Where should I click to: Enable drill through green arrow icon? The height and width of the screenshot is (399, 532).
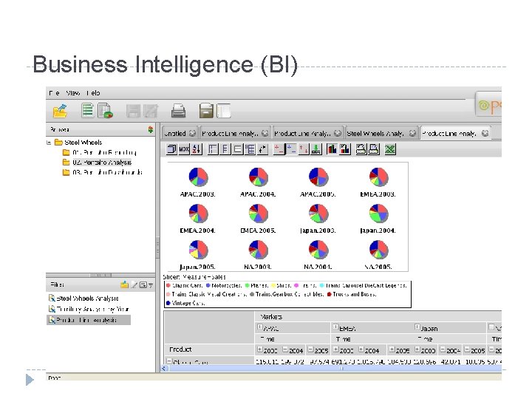coord(316,149)
